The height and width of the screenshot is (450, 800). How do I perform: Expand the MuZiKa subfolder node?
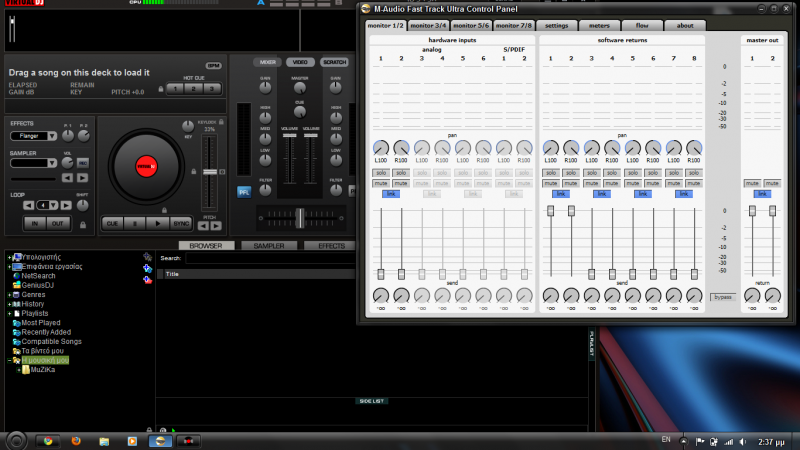tap(19, 370)
